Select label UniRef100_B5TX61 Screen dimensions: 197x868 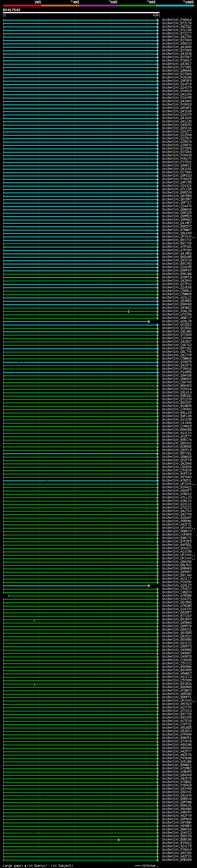(x=177, y=453)
